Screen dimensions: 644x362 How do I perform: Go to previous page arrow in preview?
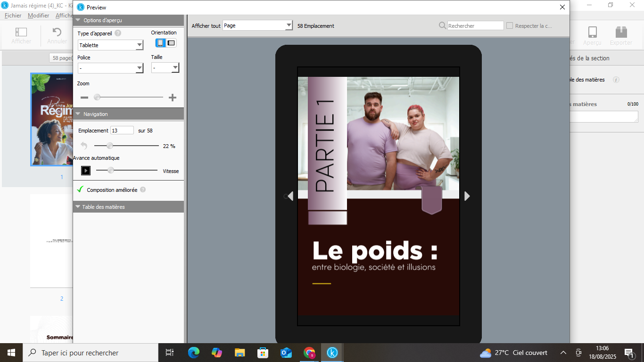[x=290, y=196]
